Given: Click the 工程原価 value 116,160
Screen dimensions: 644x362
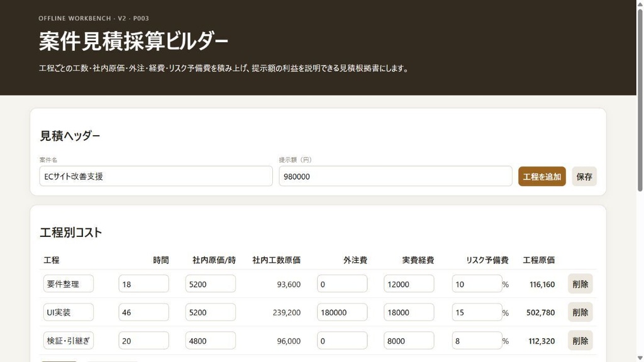Looking at the screenshot, I should [542, 284].
